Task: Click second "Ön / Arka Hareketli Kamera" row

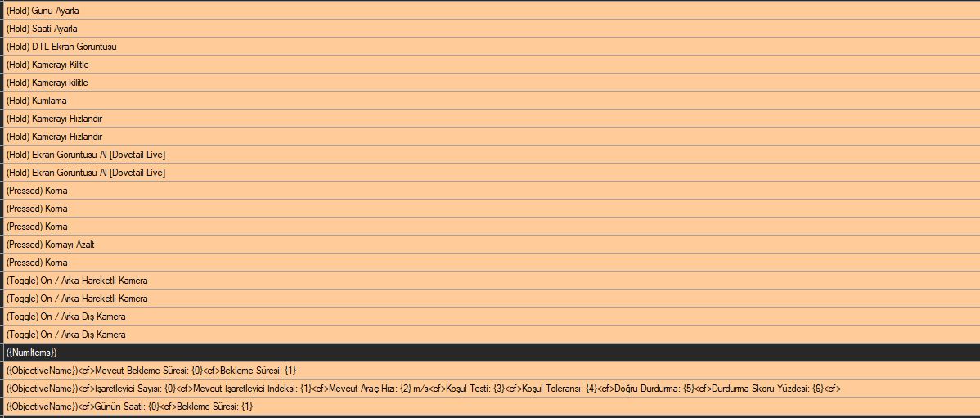Action: point(77,299)
